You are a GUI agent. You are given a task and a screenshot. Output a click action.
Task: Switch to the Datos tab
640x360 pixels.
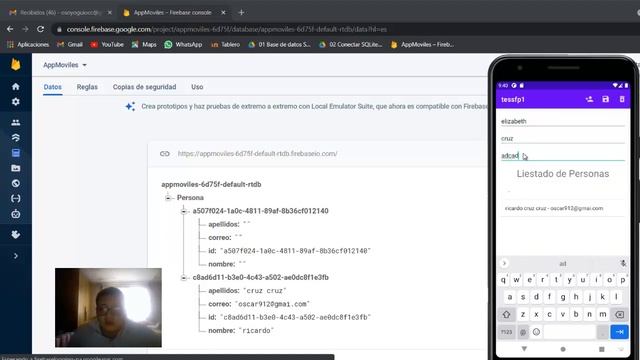(x=53, y=87)
